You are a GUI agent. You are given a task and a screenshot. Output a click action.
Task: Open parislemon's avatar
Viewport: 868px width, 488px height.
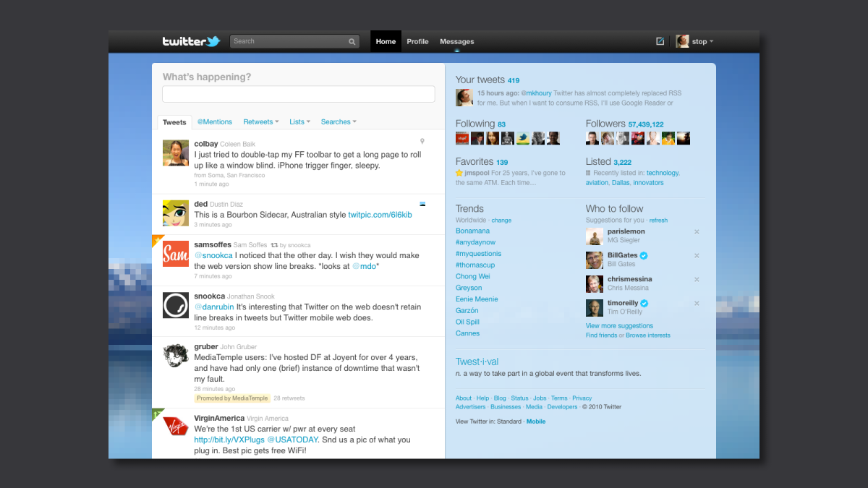tap(595, 236)
